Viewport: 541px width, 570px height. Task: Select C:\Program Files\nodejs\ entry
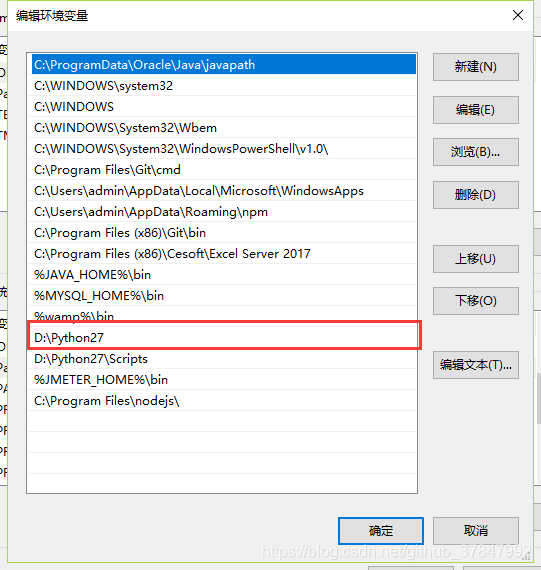click(x=222, y=401)
